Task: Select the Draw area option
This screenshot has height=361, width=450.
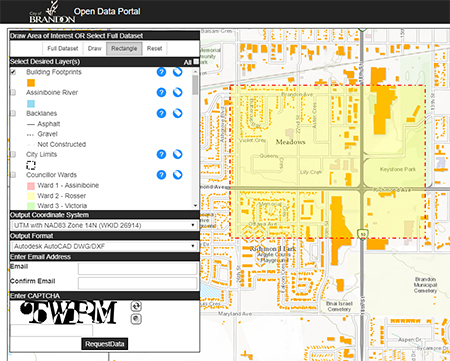Action: tap(95, 48)
